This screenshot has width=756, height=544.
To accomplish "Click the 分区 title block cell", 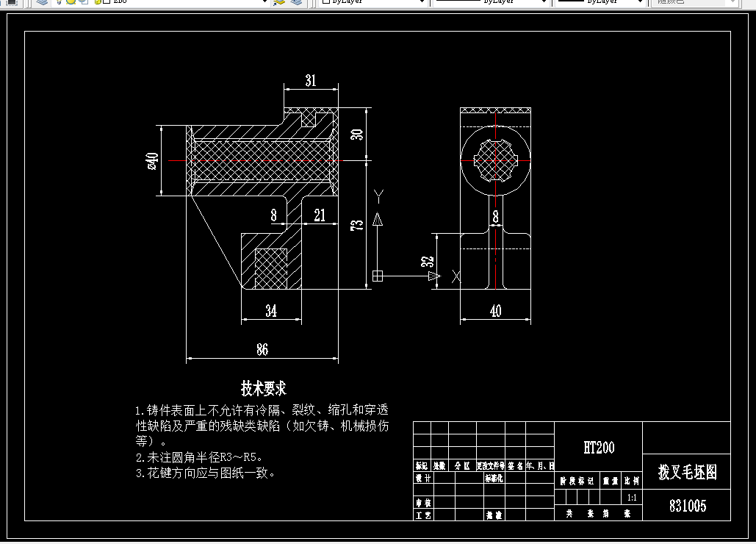I will pyautogui.click(x=462, y=466).
